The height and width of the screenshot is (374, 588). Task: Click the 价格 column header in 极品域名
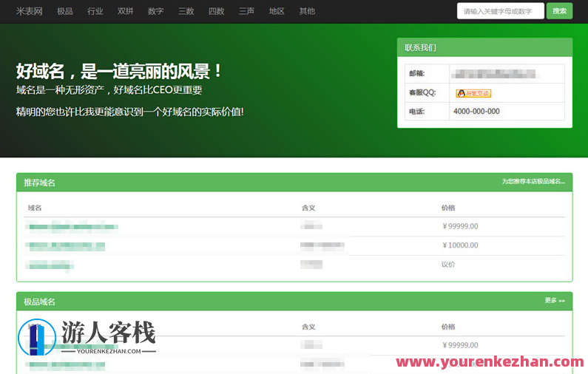tap(448, 327)
